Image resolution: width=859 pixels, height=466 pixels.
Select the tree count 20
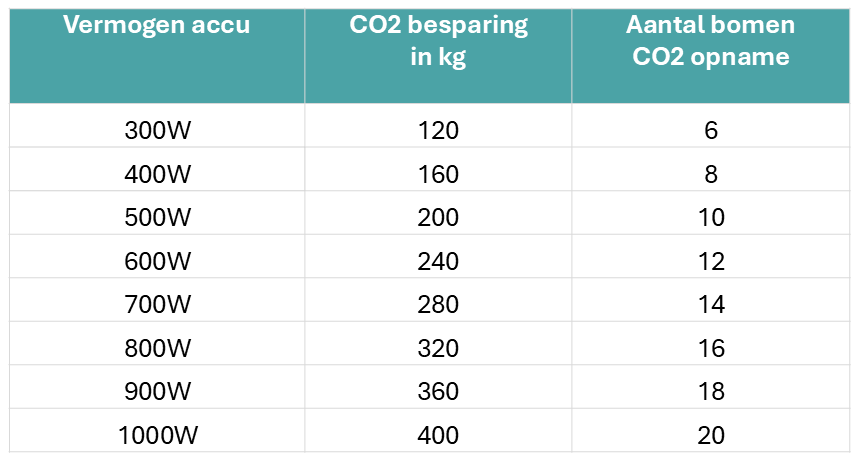[711, 435]
